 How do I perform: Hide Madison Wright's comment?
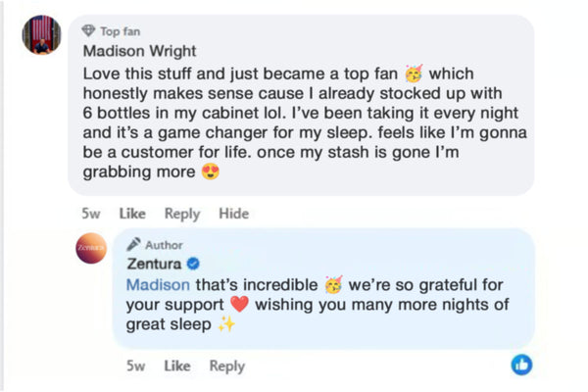(233, 214)
